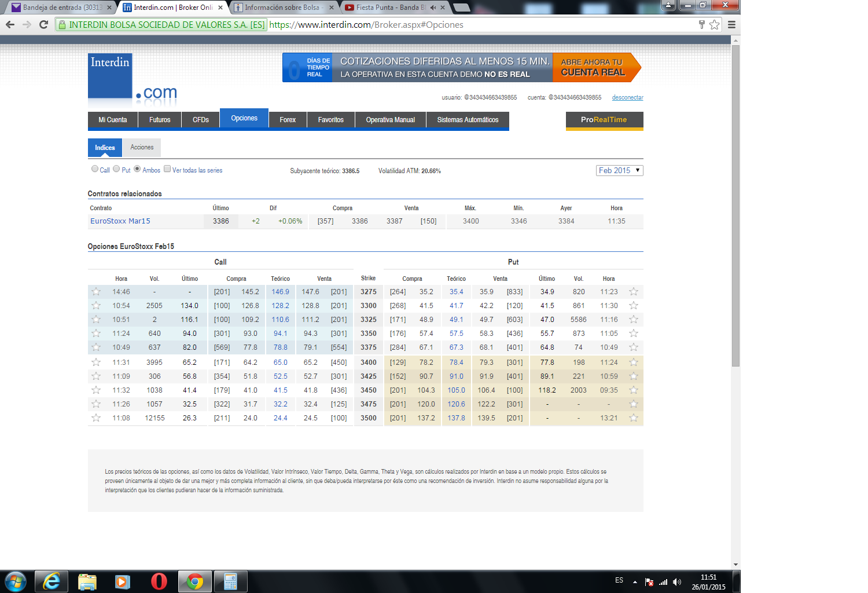
Task: Click the saved password key icon
Action: (702, 24)
